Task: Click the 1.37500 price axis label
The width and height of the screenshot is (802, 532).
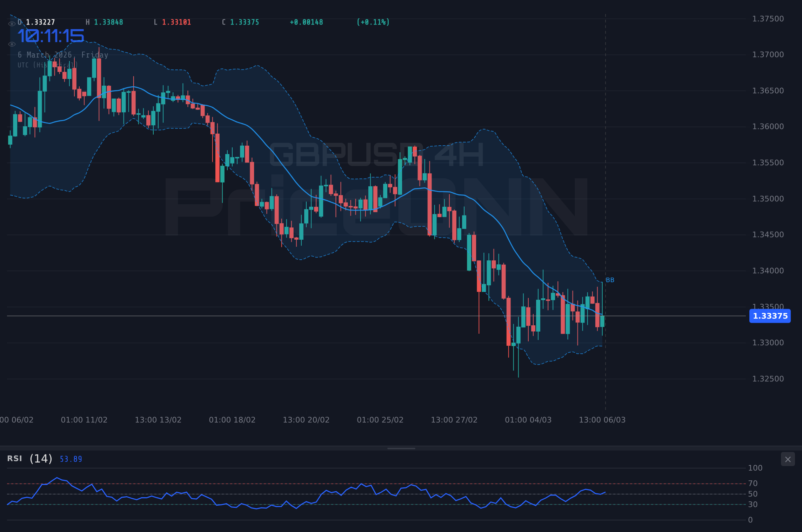Action: [x=768, y=19]
